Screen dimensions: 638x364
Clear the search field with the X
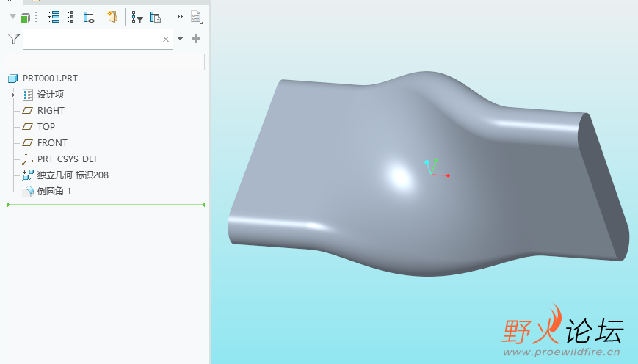166,39
